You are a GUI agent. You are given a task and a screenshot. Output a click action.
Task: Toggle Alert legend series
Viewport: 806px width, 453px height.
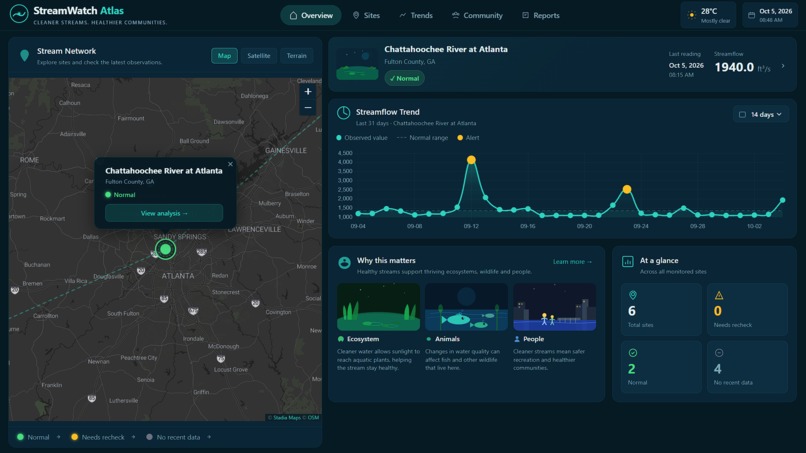pyautogui.click(x=468, y=138)
